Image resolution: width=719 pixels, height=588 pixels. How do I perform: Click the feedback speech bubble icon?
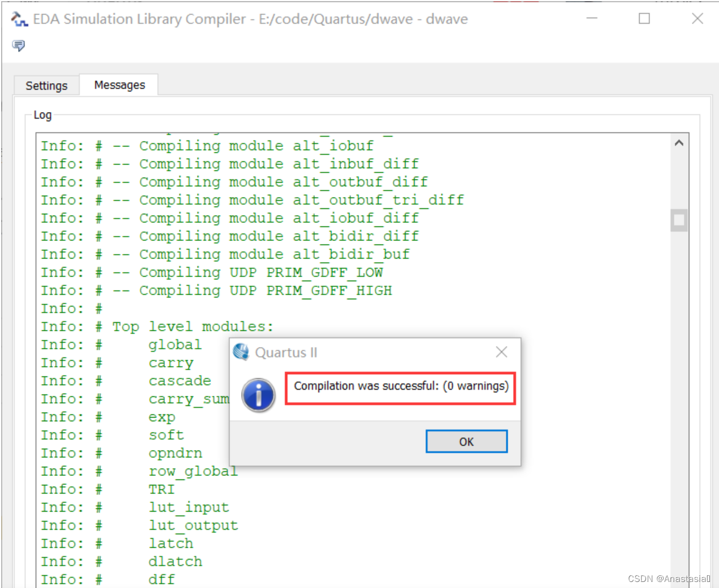(18, 45)
